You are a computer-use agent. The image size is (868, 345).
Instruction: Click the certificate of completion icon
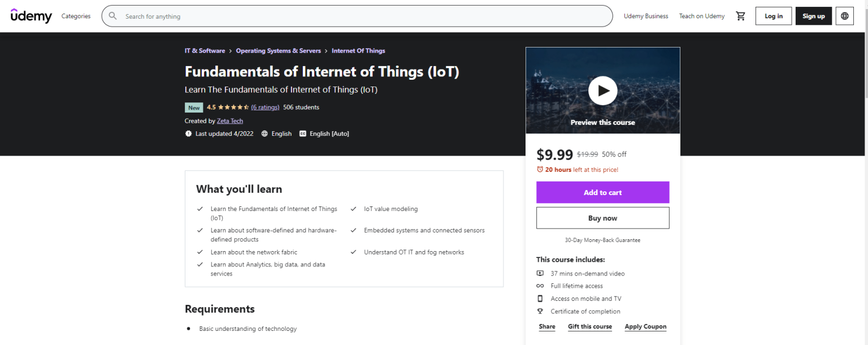tap(541, 311)
